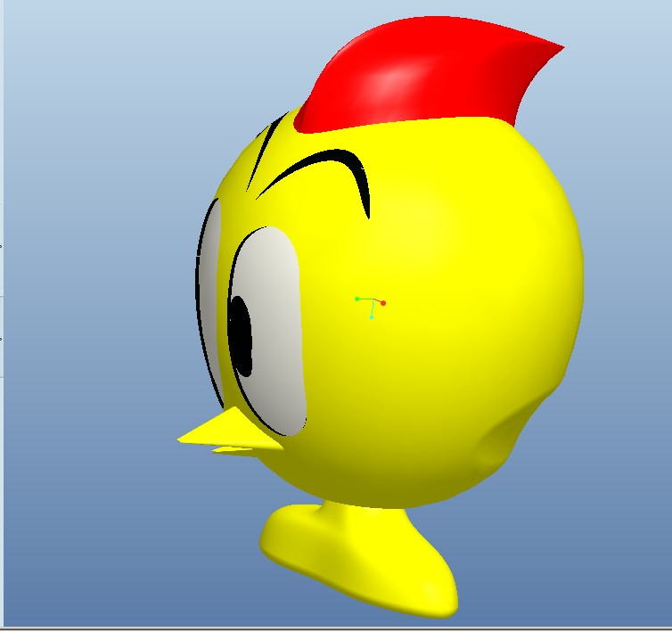Select the partially visible far eye of the chick
The image size is (672, 632).
coord(209,300)
